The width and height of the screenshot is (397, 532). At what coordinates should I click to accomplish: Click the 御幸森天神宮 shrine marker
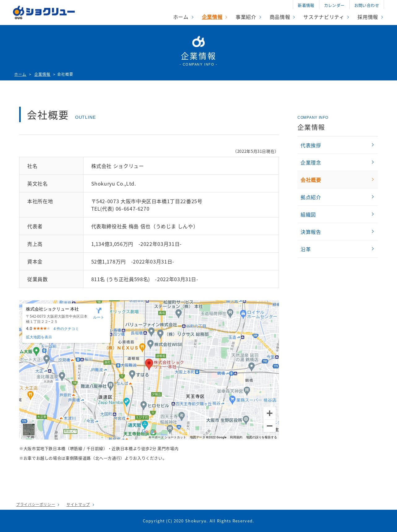coord(247,391)
